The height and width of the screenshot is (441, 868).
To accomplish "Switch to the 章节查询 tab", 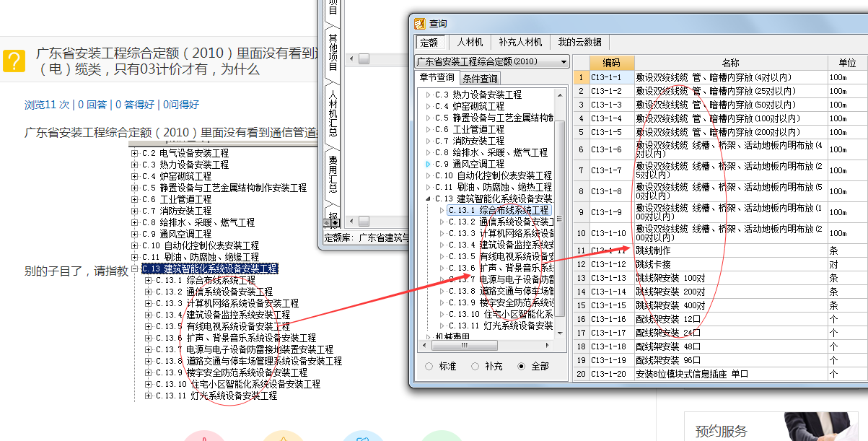I will 437,78.
